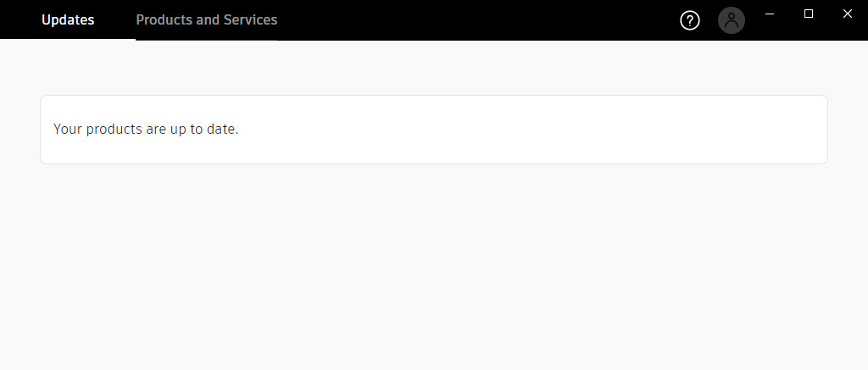868x370 pixels.
Task: Switch to the Updates tab
Action: coord(68,20)
